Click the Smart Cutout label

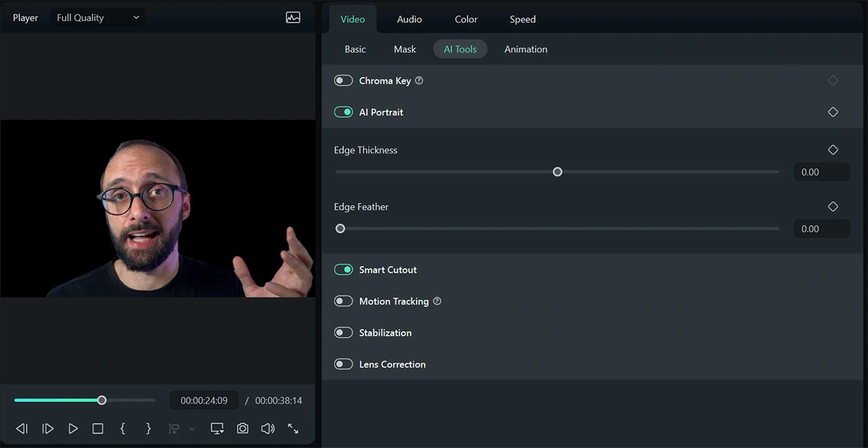click(x=388, y=269)
